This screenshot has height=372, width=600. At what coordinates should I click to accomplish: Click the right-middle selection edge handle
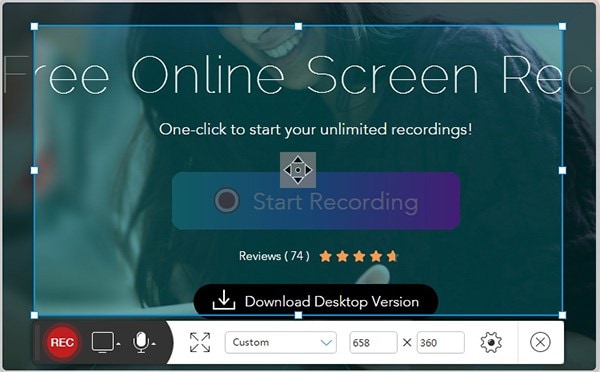562,170
